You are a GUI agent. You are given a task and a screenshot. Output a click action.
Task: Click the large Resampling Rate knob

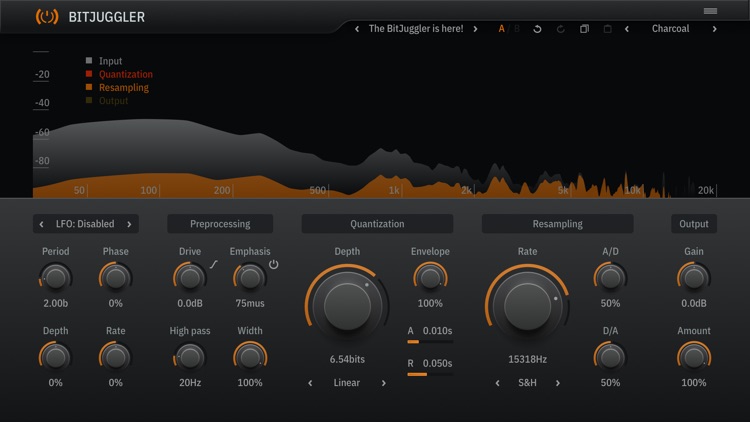(528, 306)
